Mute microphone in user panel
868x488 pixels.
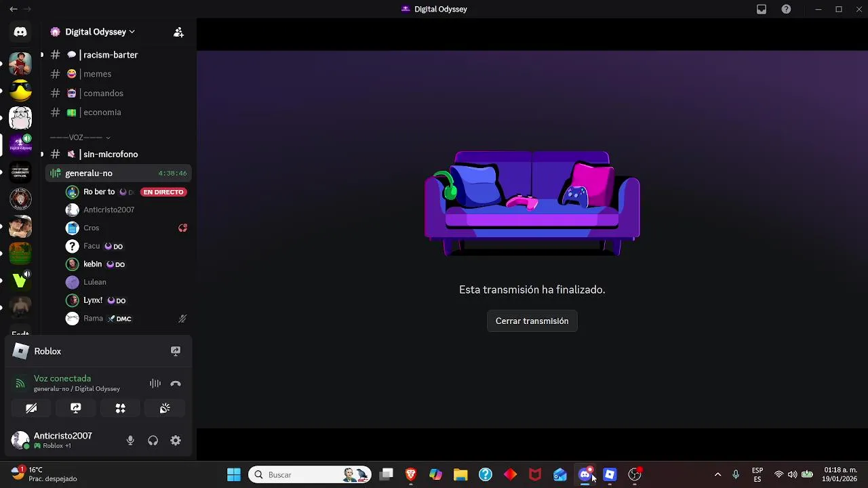[130, 441]
